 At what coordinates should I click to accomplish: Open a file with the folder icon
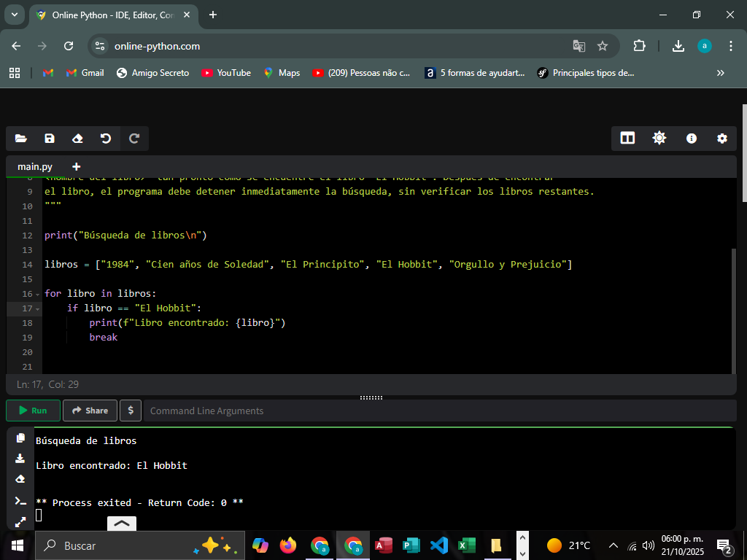[x=20, y=139]
